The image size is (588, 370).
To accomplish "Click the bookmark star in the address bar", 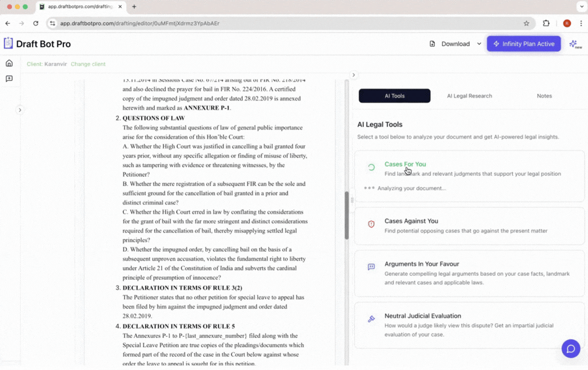I will point(526,23).
